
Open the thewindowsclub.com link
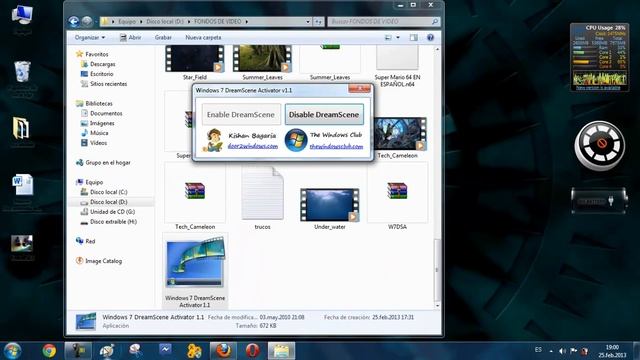(336, 146)
